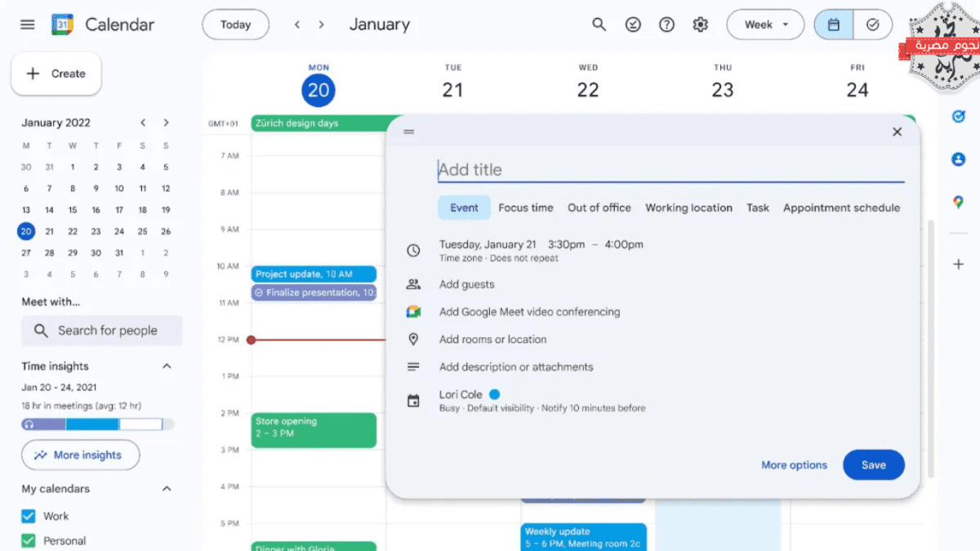Select day 25 in the mini calendar
Image resolution: width=980 pixels, height=551 pixels.
142,231
